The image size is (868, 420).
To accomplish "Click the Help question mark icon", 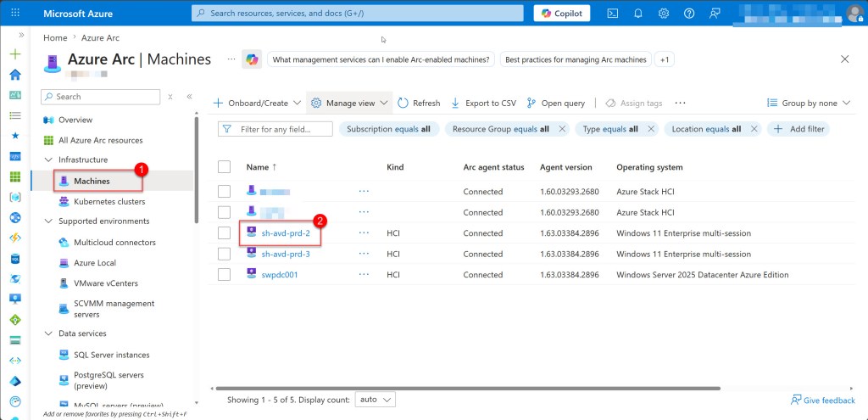I will tap(689, 14).
